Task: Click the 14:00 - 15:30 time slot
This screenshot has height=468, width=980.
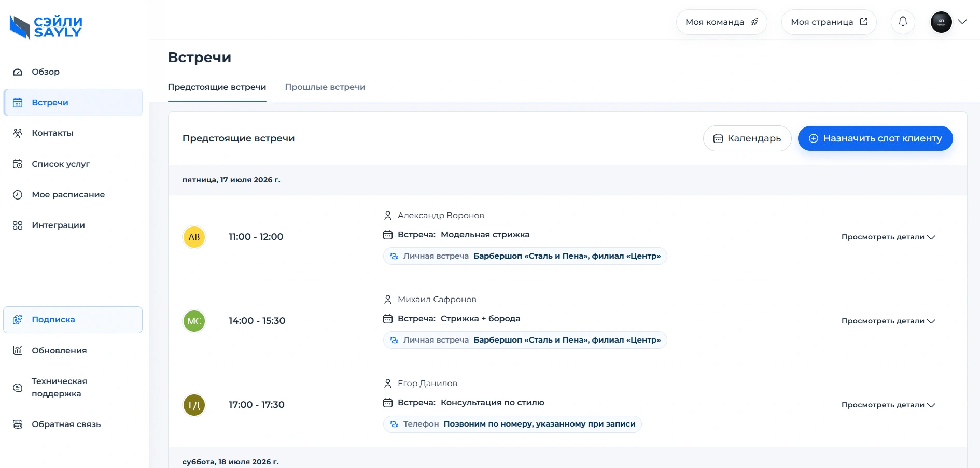Action: point(257,321)
